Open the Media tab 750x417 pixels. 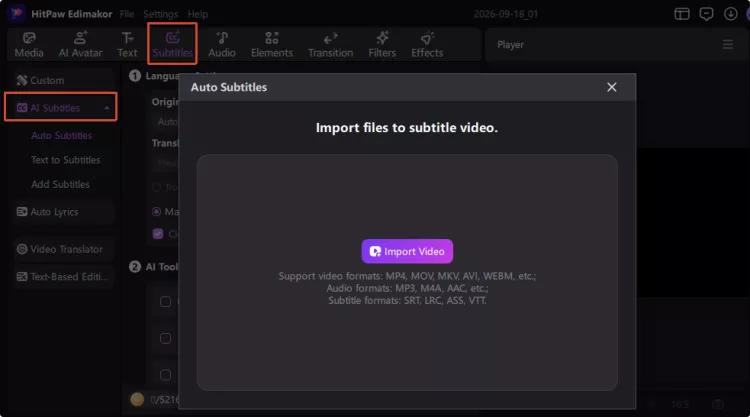29,44
